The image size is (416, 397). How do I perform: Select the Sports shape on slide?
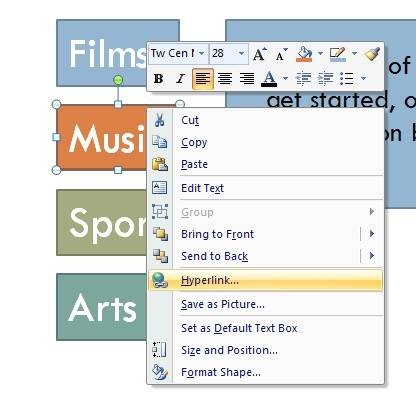tap(102, 223)
